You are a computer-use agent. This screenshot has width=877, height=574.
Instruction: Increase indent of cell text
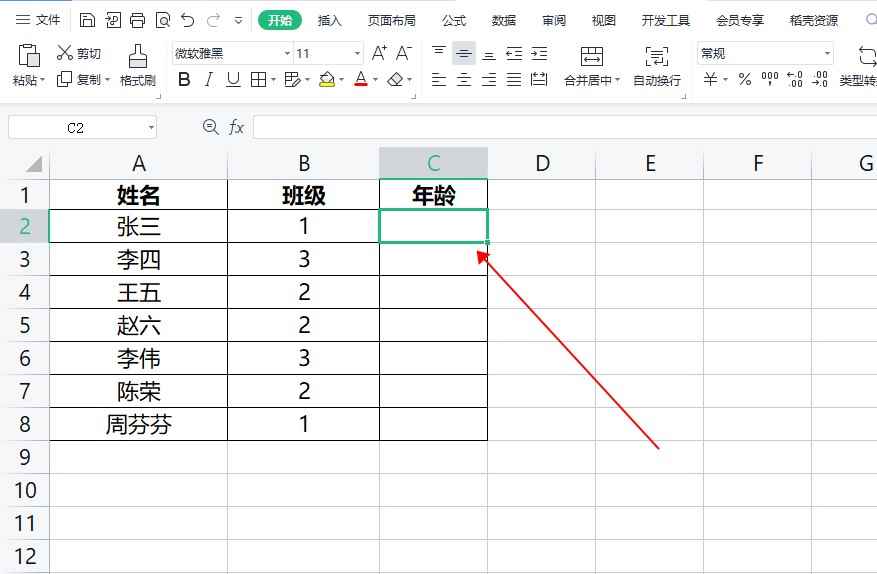[x=539, y=53]
